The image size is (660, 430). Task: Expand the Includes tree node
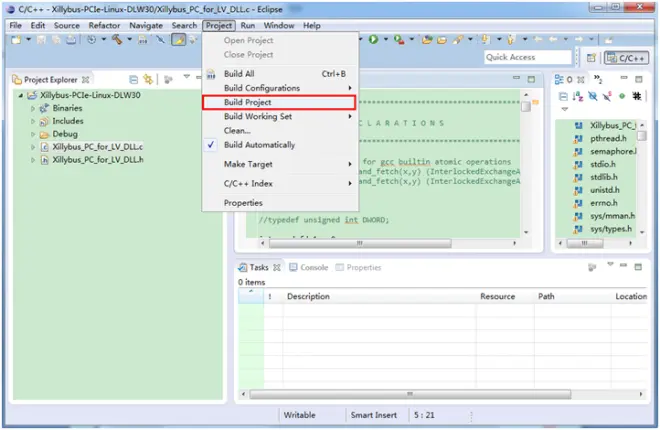(x=33, y=121)
